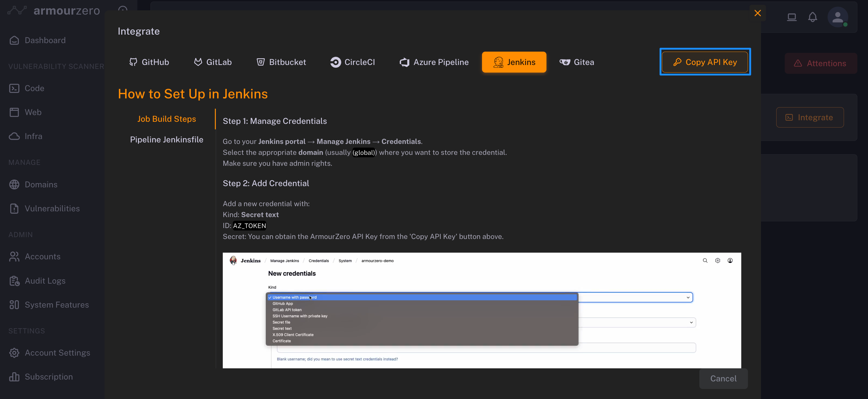This screenshot has height=399, width=868.
Task: Choose the CircleCI integration tab
Action: click(x=352, y=62)
